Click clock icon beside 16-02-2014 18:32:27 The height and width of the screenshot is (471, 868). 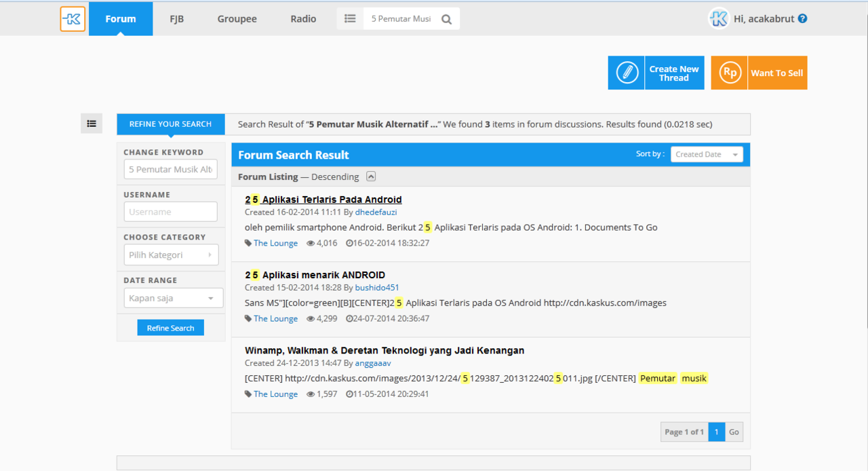point(349,243)
